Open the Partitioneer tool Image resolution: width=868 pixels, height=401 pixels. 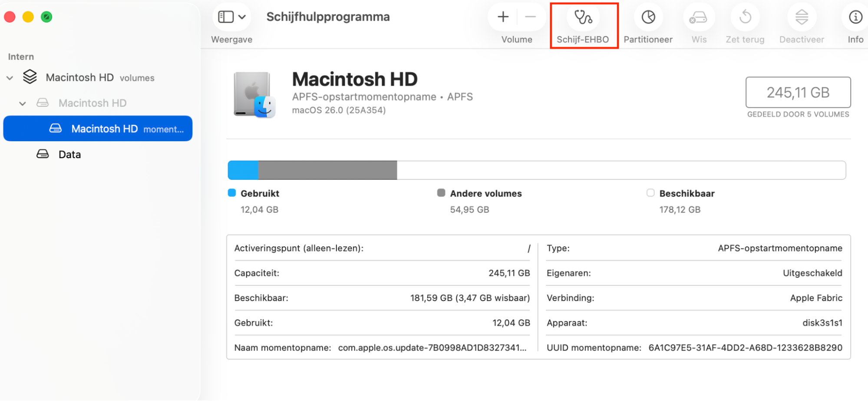647,17
